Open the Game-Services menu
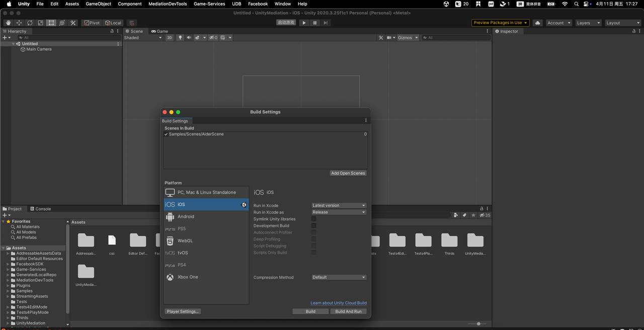The width and height of the screenshot is (644, 330). pyautogui.click(x=209, y=4)
